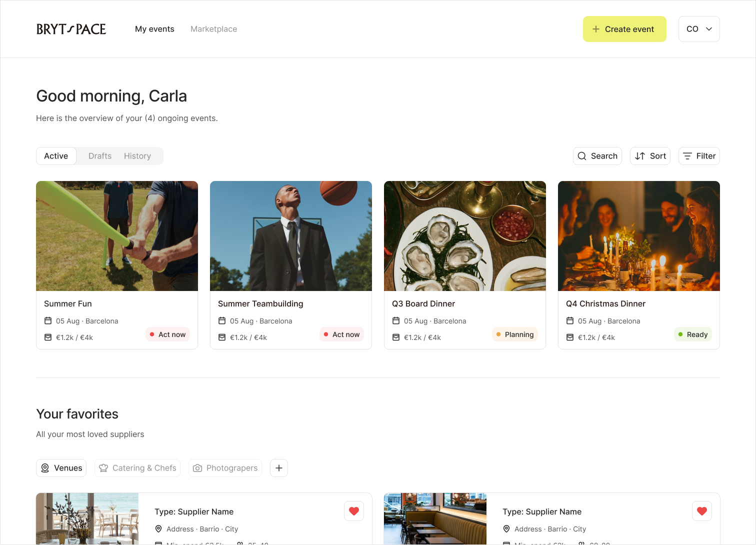The width and height of the screenshot is (756, 545).
Task: Choose the Venues favorites category
Action: click(61, 468)
